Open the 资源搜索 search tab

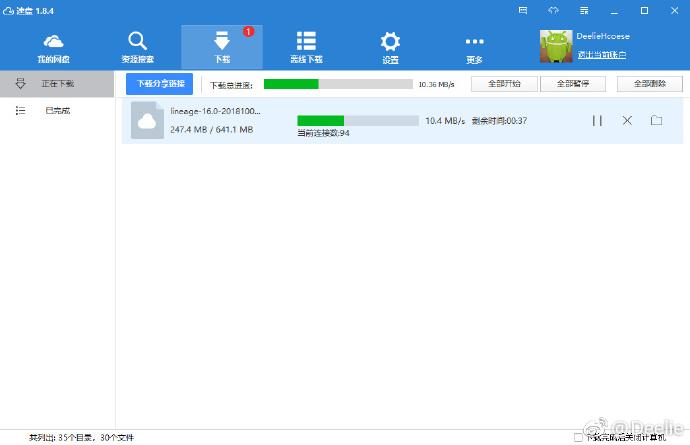coord(138,48)
